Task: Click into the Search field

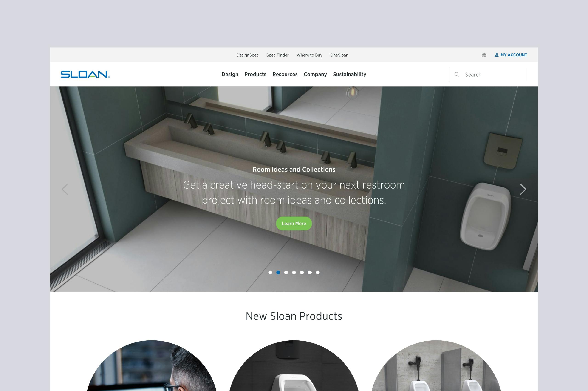Action: 488,74
